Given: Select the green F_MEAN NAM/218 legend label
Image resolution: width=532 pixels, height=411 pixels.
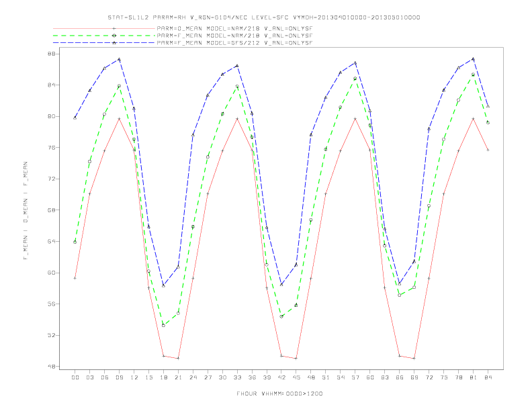Looking at the screenshot, I should [x=234, y=36].
